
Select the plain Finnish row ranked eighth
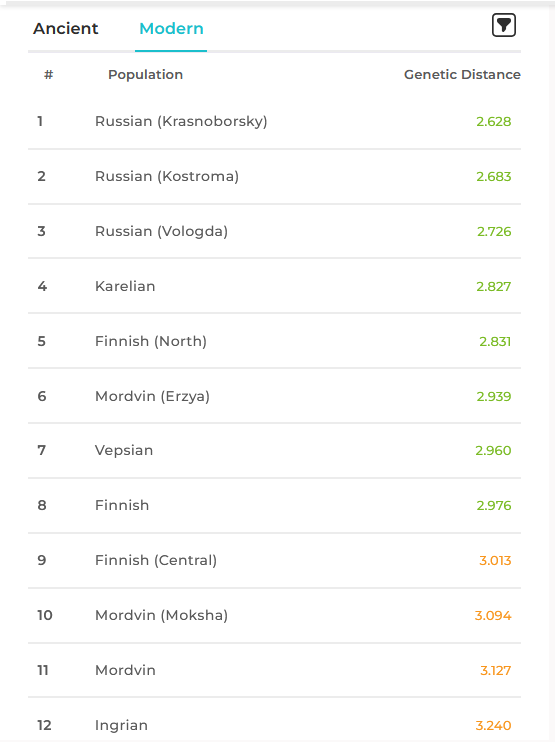274,505
